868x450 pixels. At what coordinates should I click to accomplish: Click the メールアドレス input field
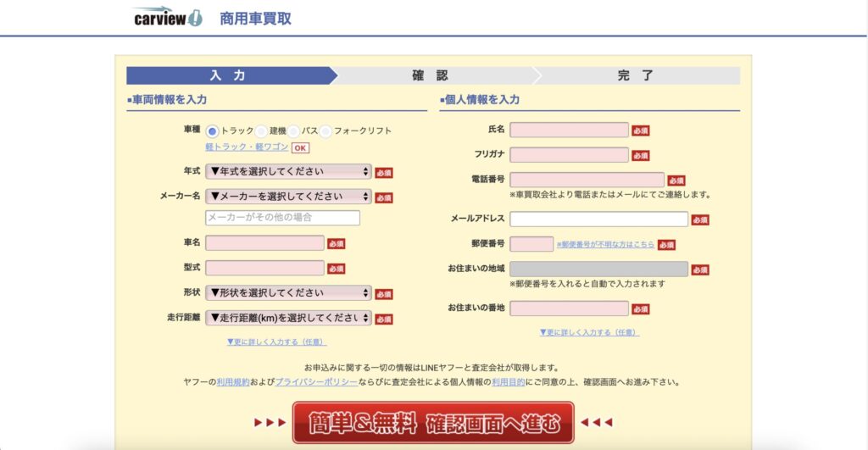point(599,219)
